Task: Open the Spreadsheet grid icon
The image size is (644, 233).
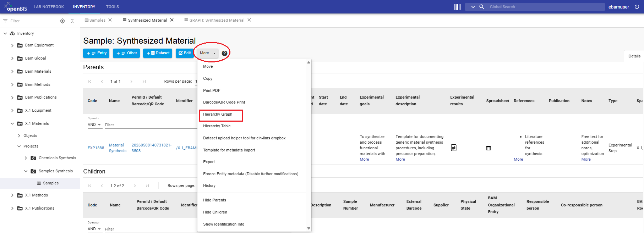Action: pos(489,148)
